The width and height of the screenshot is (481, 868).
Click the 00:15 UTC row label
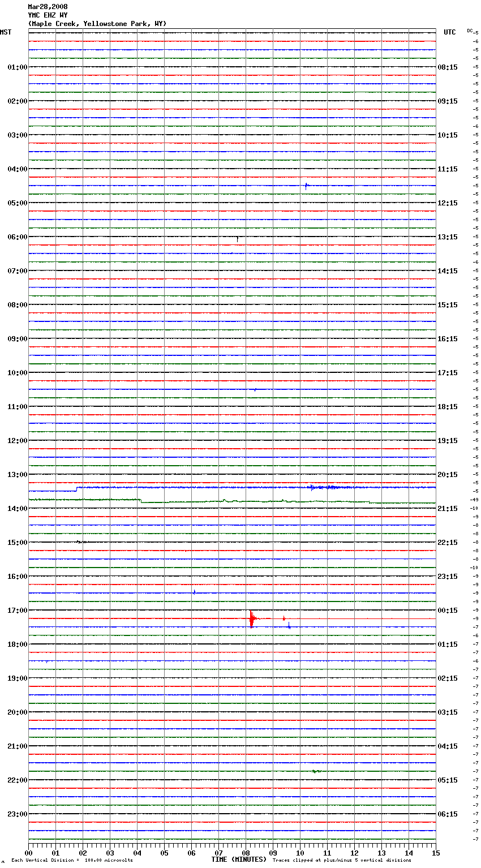[448, 611]
